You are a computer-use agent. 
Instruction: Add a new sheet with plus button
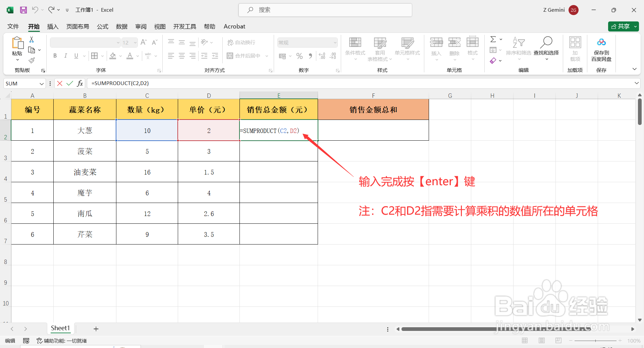coord(96,329)
